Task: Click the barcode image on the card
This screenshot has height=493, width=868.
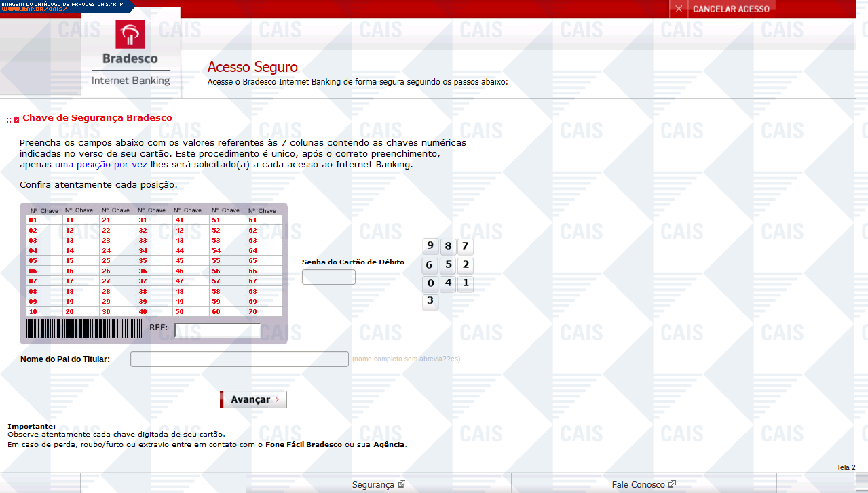Action: click(85, 329)
